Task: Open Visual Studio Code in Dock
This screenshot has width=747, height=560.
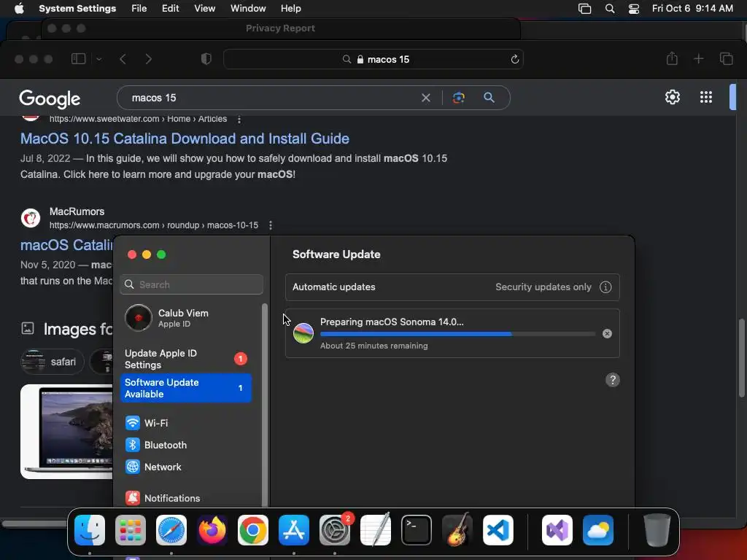Action: tap(498, 530)
